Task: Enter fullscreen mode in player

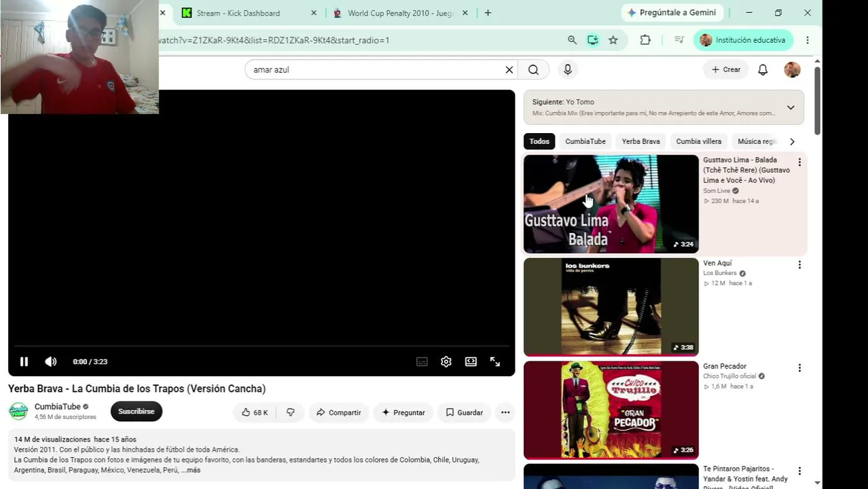Action: (495, 362)
